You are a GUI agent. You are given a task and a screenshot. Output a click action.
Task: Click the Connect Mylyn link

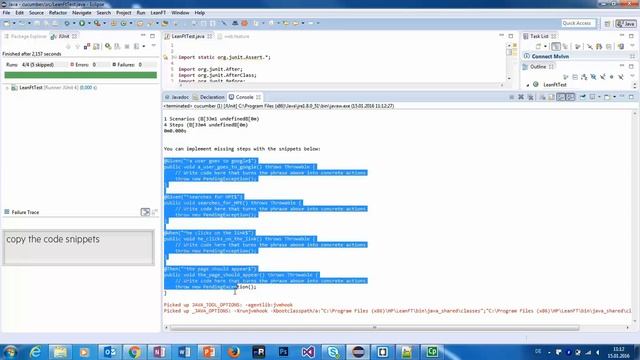(550, 56)
